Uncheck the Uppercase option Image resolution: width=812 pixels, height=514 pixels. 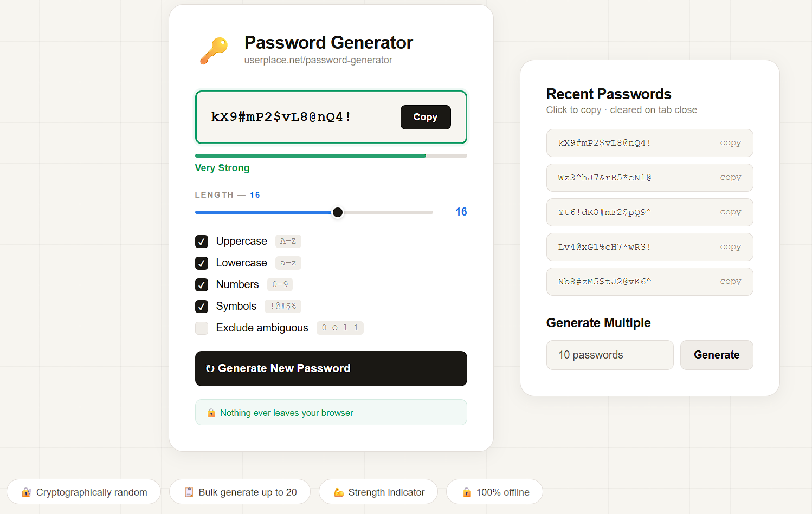[x=201, y=242]
